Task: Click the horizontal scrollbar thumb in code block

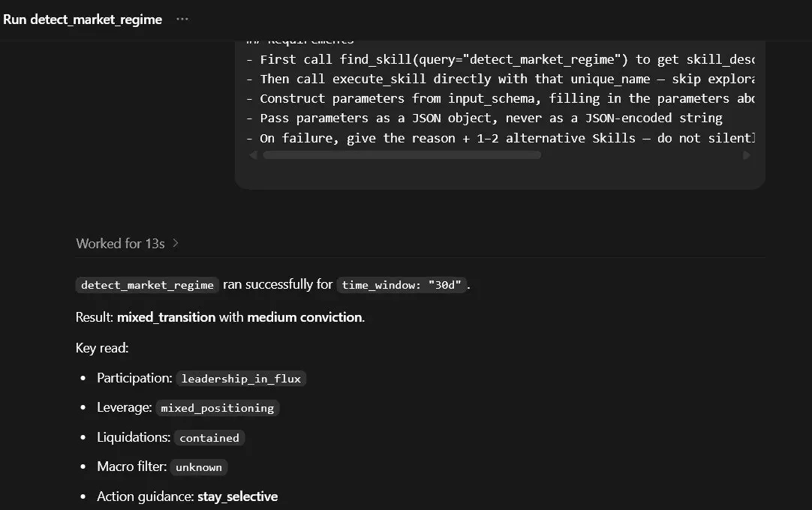Action: [401, 154]
